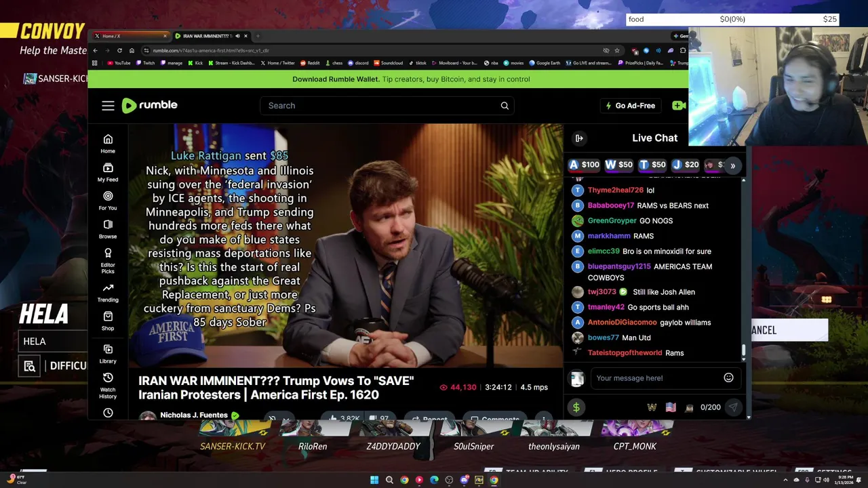This screenshot has height=488, width=868.
Task: Open Trending in sidebar
Action: [x=108, y=292]
